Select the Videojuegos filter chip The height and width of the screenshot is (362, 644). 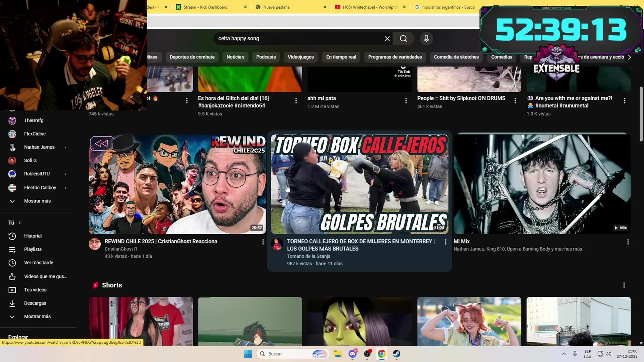coord(301,57)
